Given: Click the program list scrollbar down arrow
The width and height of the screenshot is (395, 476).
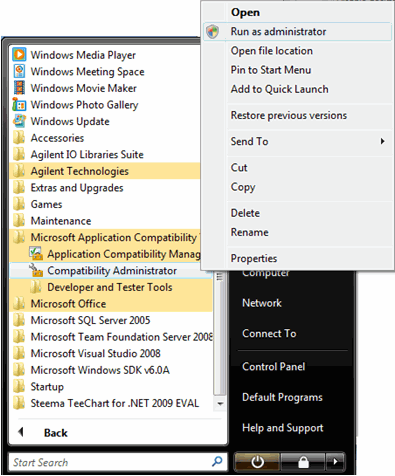Looking at the screenshot, I should click(x=220, y=403).
